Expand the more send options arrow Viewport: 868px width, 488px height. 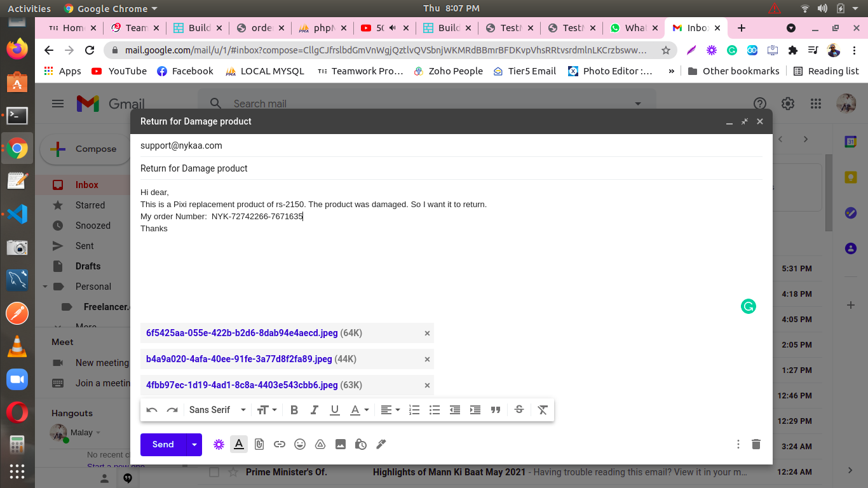click(194, 444)
